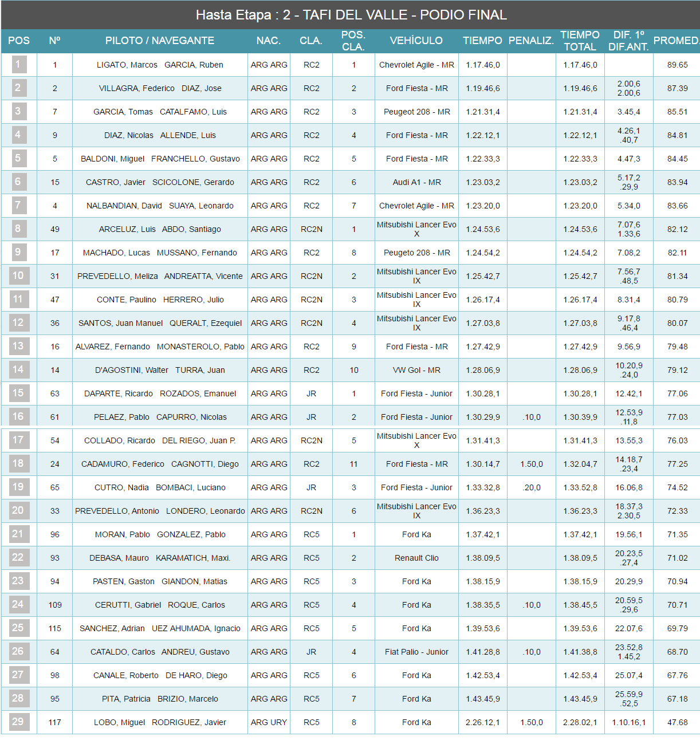The height and width of the screenshot is (740, 700).
Task: Select the position 25 badge
Action: click(x=18, y=628)
